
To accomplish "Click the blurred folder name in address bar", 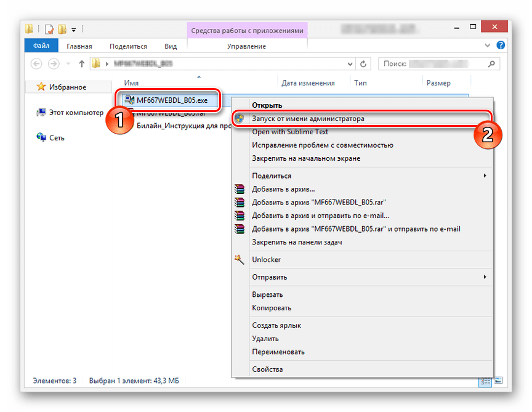I will [143, 64].
